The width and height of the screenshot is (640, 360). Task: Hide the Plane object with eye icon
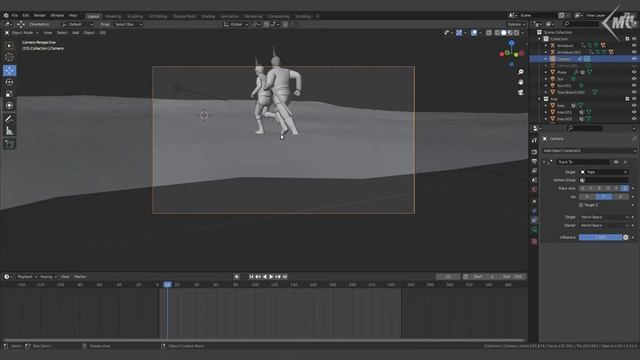[x=634, y=72]
